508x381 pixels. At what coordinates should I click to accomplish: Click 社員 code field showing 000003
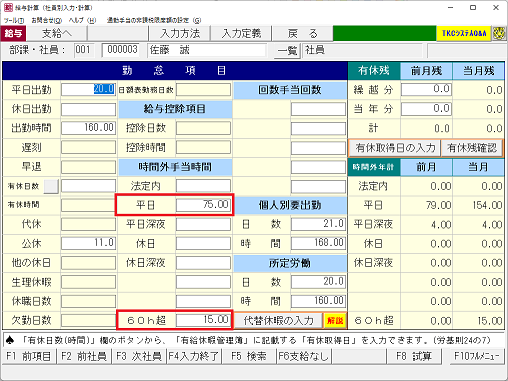[x=120, y=50]
